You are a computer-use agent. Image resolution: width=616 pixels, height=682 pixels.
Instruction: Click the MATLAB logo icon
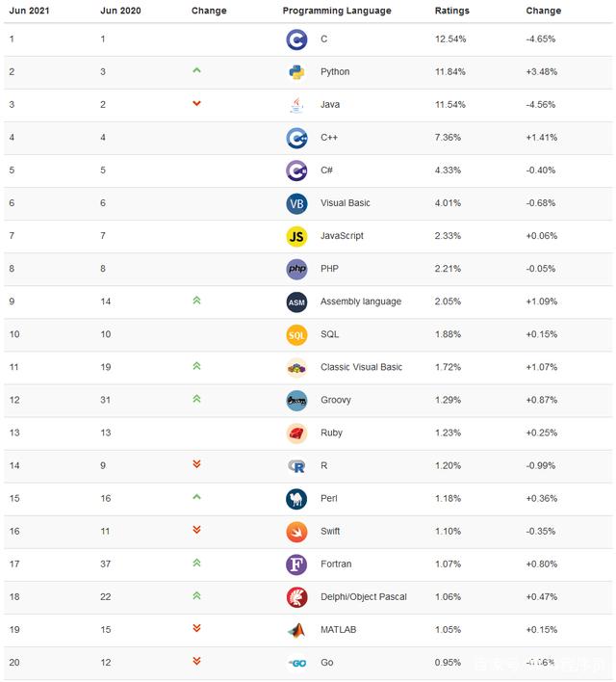tap(296, 629)
